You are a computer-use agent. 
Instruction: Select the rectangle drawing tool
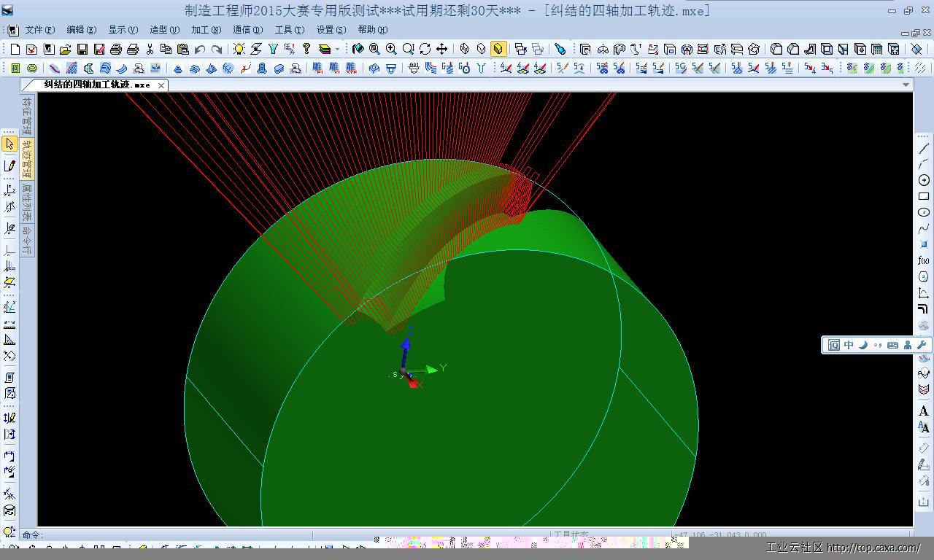[x=924, y=196]
